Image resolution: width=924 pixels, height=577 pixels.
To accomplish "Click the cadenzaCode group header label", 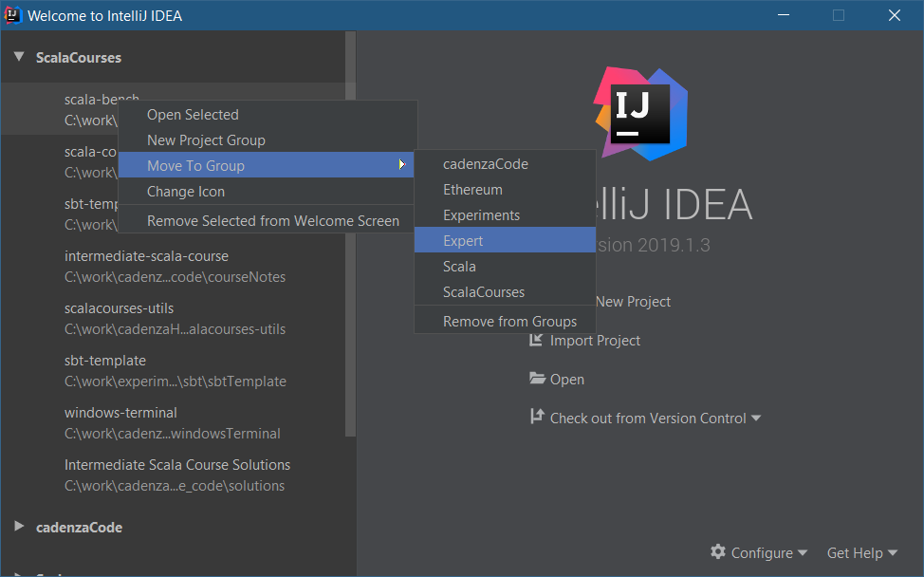I will coord(79,528).
